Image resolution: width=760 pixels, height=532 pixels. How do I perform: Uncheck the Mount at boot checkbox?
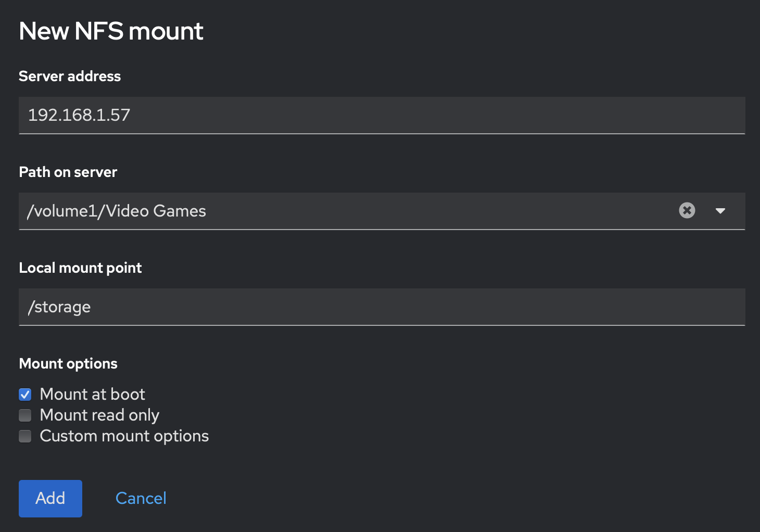[25, 395]
